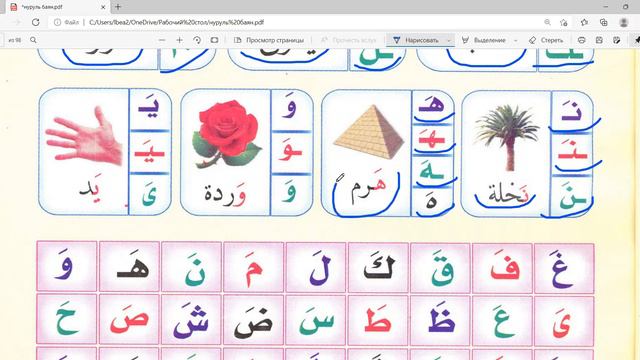Minimize the browser window

(x=606, y=7)
